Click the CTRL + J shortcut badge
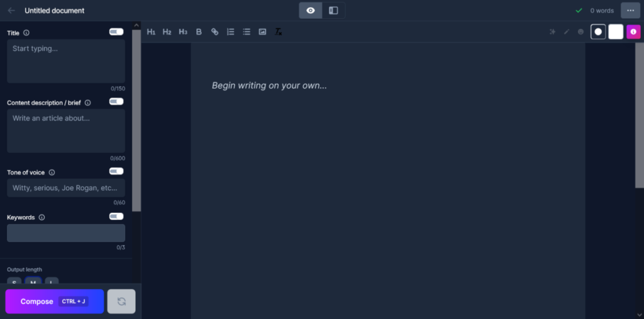The image size is (644, 319). [73, 301]
